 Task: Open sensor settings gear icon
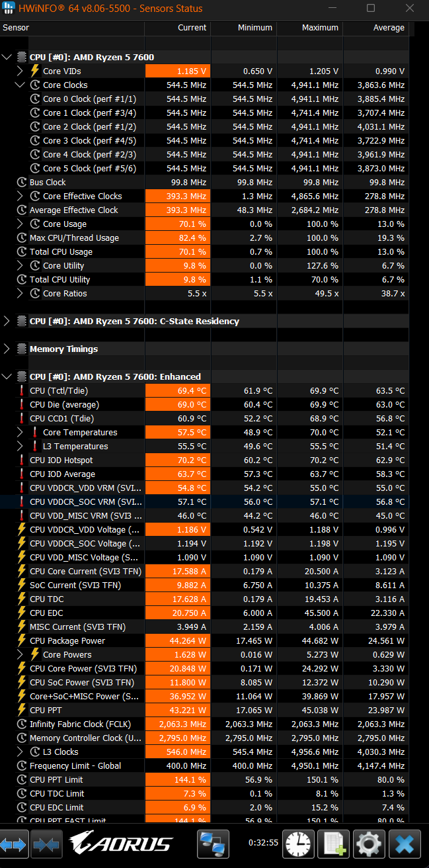pyautogui.click(x=369, y=844)
